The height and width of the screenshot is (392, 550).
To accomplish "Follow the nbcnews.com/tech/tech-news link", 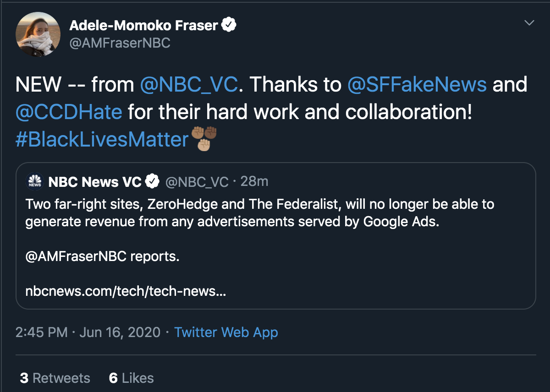I will [125, 291].
